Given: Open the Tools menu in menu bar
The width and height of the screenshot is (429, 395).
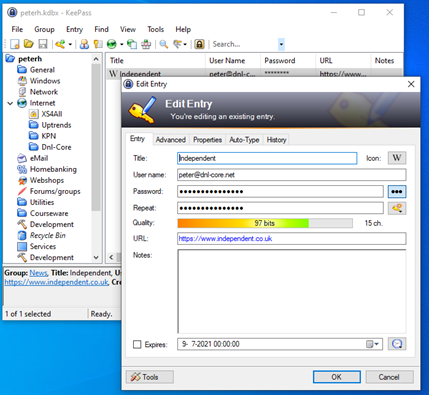Looking at the screenshot, I should tap(156, 29).
